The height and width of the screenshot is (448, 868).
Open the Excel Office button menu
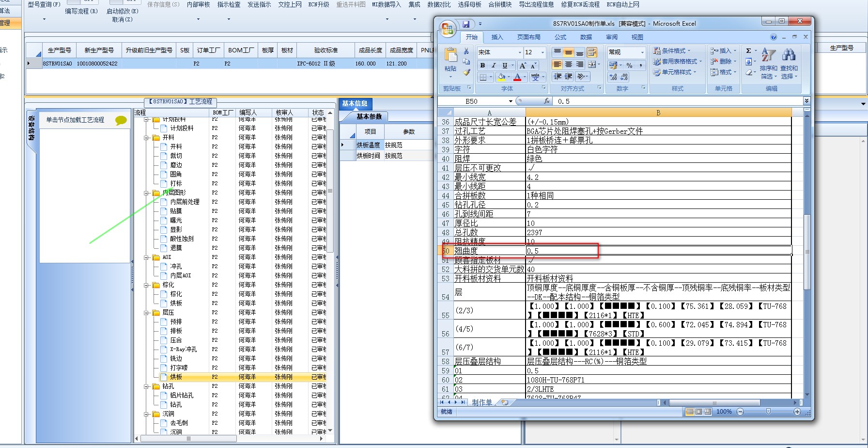pyautogui.click(x=448, y=29)
